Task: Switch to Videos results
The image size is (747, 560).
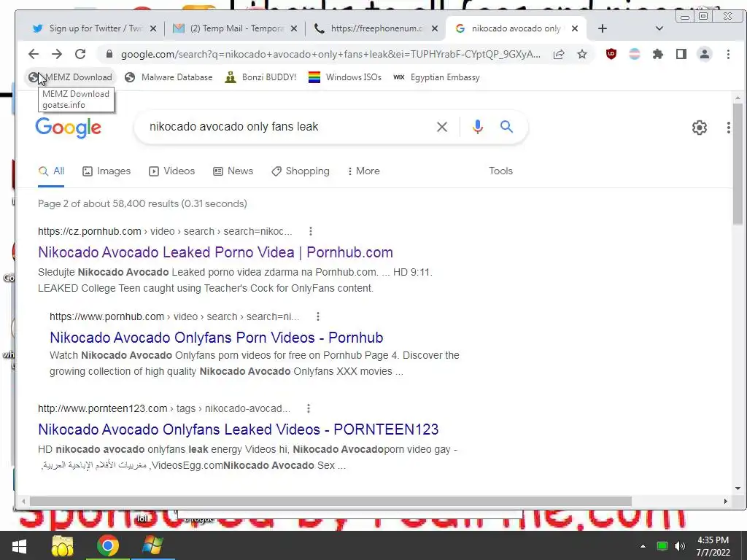Action: pos(172,171)
